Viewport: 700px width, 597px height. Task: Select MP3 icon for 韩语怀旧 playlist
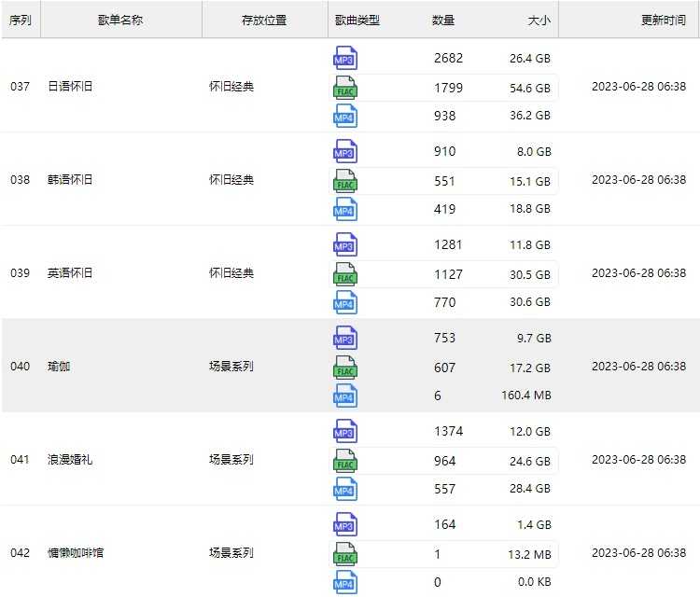[x=345, y=151]
